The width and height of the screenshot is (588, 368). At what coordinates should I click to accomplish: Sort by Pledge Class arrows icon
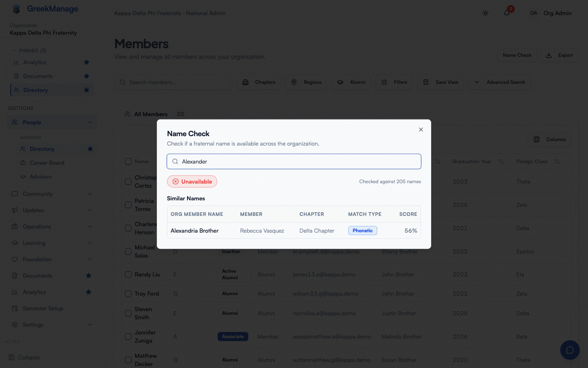(x=557, y=162)
